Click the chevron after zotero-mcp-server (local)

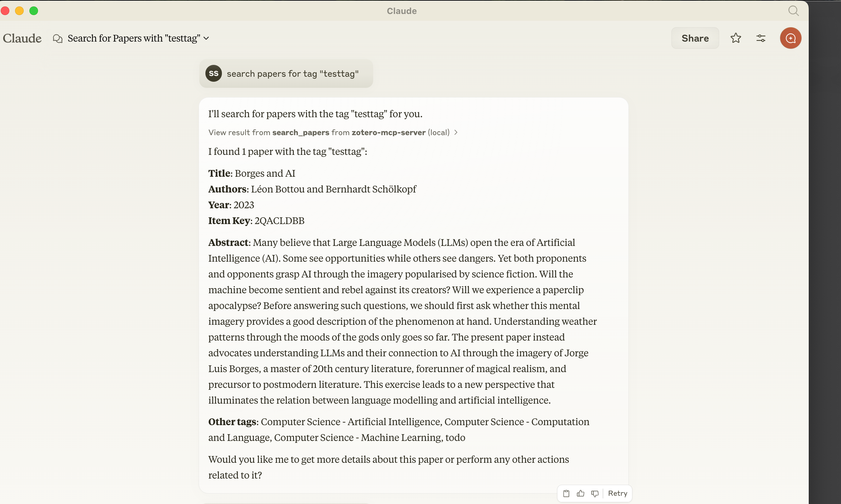coord(456,132)
